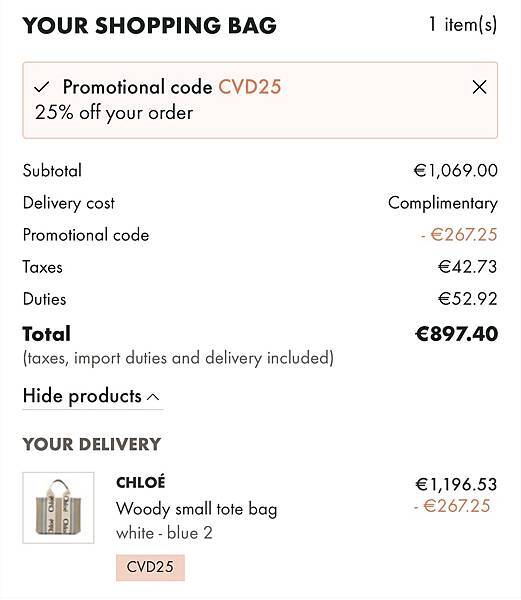The image size is (521, 600).
Task: Click the white - blue 2 color text
Action: [x=164, y=533]
